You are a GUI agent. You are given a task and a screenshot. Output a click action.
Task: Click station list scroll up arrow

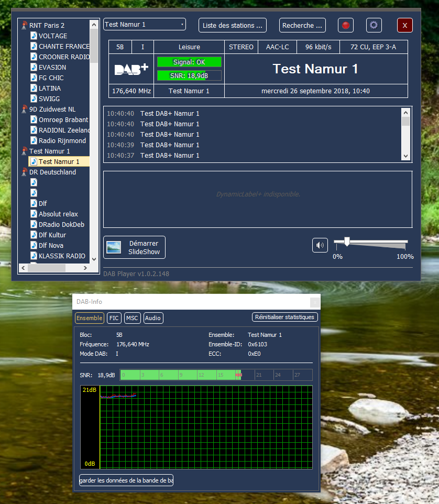[94, 25]
